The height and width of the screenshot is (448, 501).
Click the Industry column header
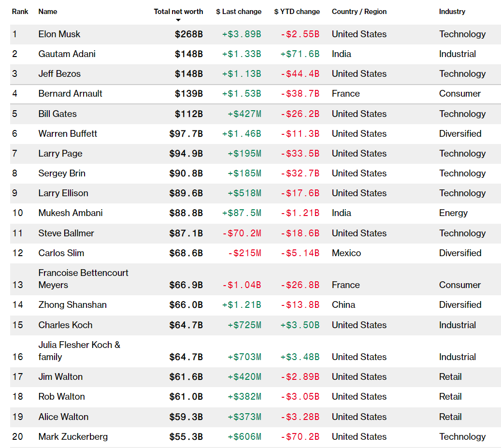coord(452,12)
